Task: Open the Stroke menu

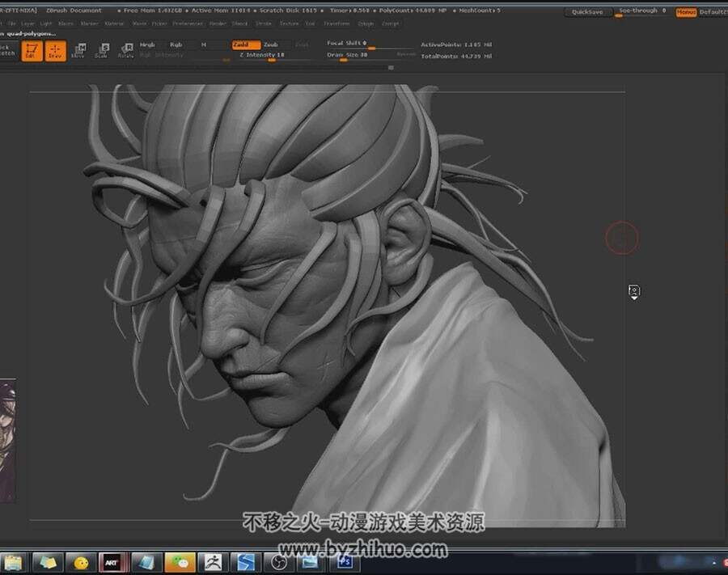Action: point(264,23)
